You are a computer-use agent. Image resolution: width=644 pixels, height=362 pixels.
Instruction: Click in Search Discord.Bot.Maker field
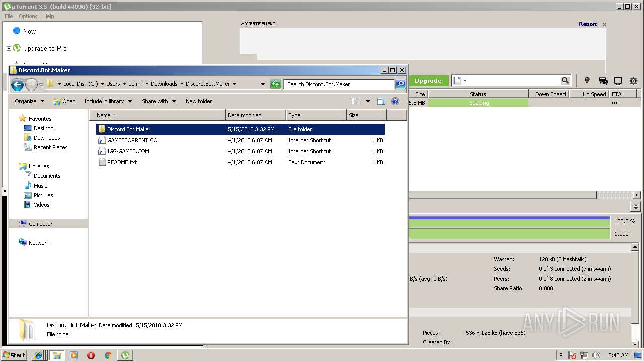(x=339, y=84)
